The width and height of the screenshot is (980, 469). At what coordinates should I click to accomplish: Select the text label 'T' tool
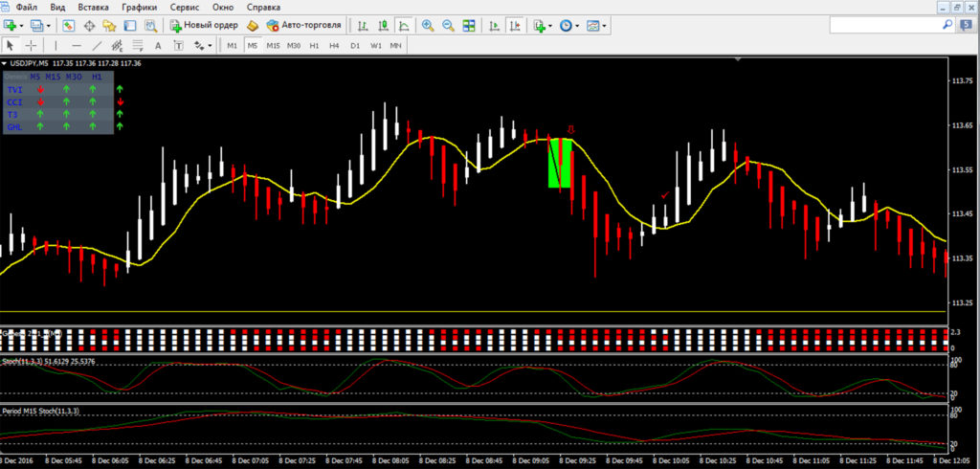click(179, 46)
